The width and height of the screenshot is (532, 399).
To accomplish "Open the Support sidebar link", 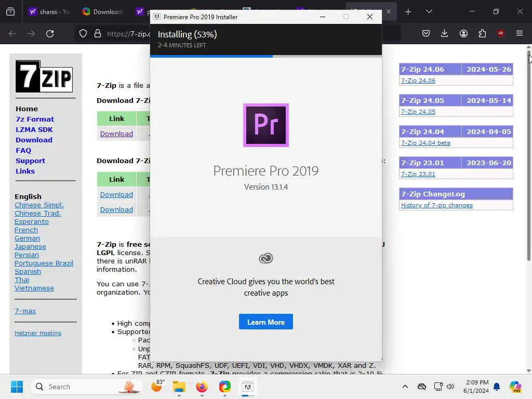I will click(30, 161).
